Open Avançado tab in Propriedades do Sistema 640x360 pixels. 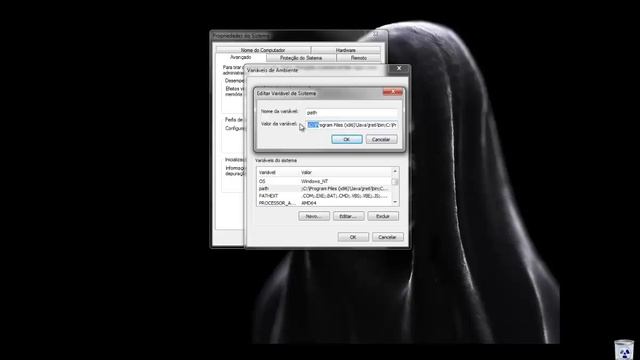(x=240, y=58)
